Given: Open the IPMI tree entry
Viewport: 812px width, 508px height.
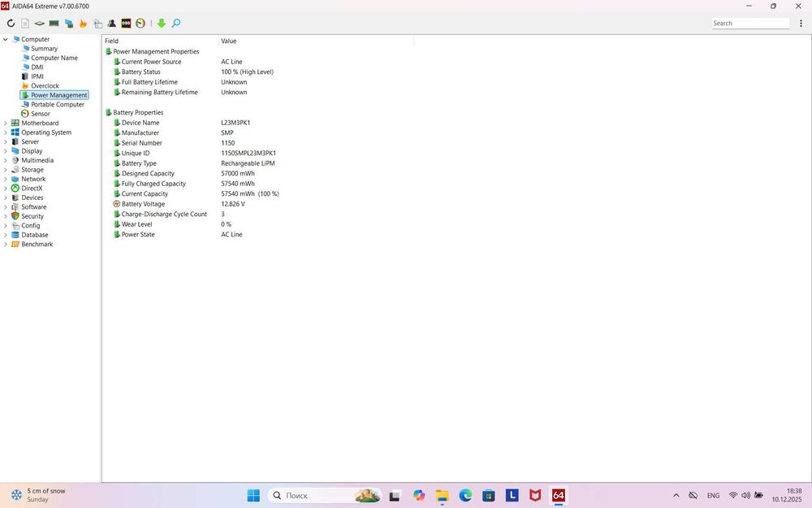Looking at the screenshot, I should coord(37,76).
